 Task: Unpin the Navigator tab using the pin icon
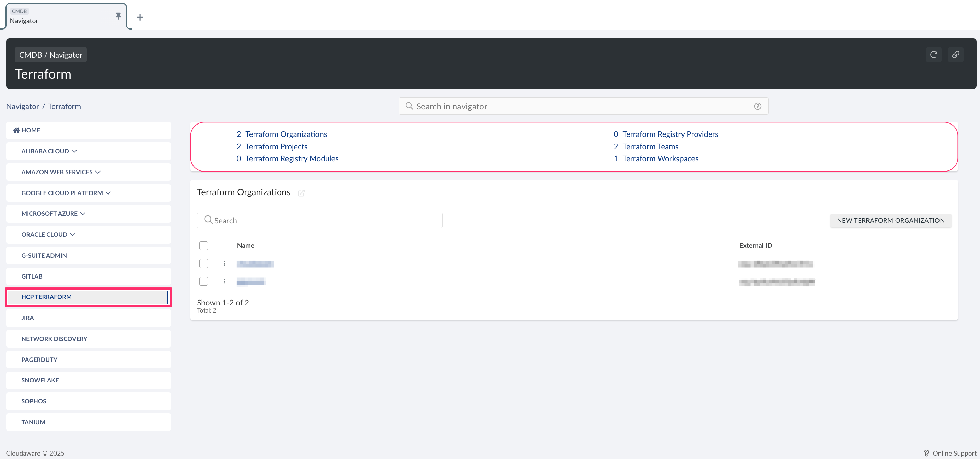pyautogui.click(x=118, y=16)
